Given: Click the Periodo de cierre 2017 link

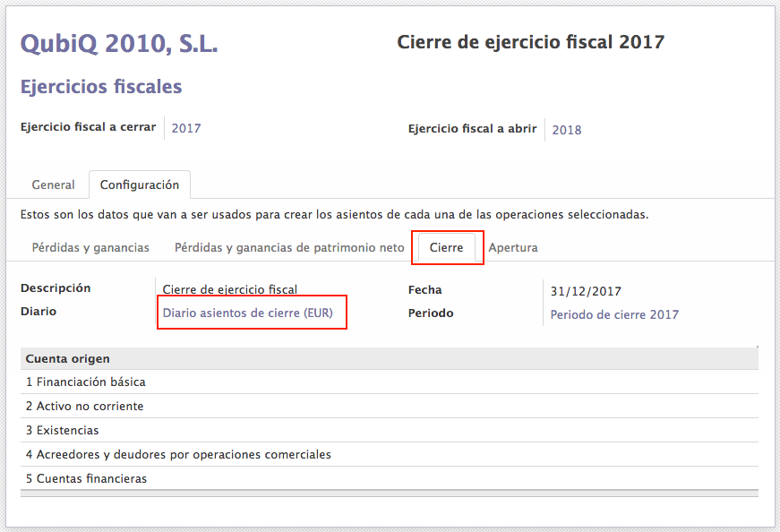Looking at the screenshot, I should tap(614, 314).
